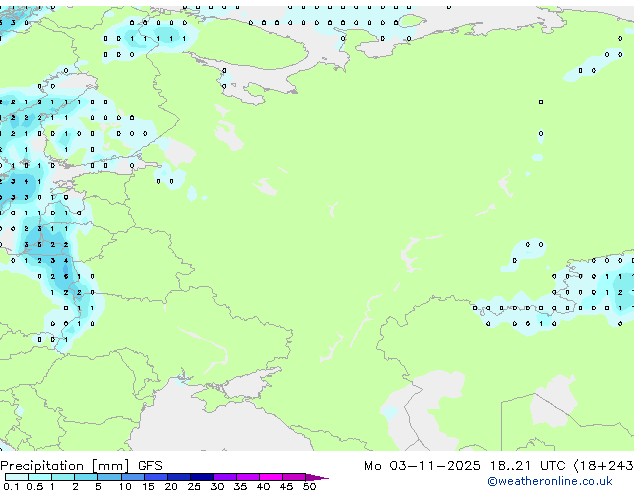The height and width of the screenshot is (490, 634).
Task: Click the '50' legend scale label
Action: [x=310, y=486]
